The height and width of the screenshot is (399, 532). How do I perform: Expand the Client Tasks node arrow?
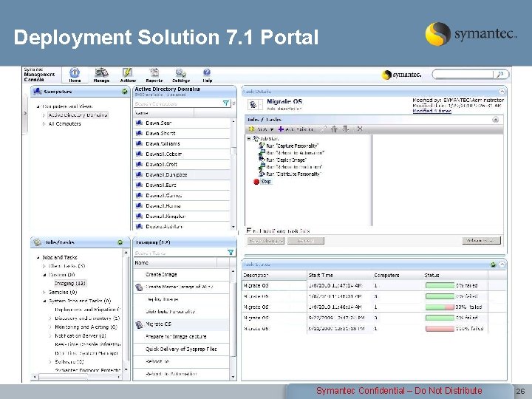coord(44,266)
